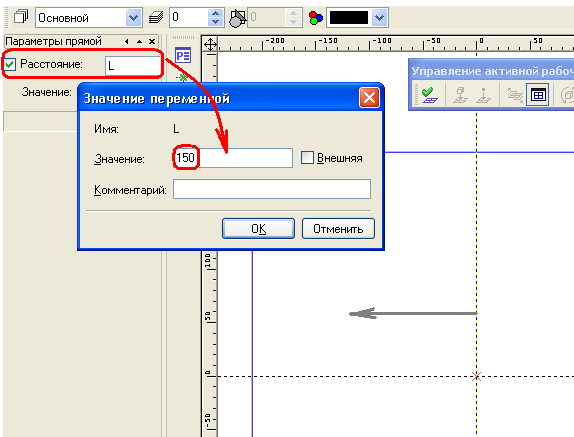Confirm the variable value with OK
Image resolution: width=574 pixels, height=437 pixels.
[x=258, y=229]
